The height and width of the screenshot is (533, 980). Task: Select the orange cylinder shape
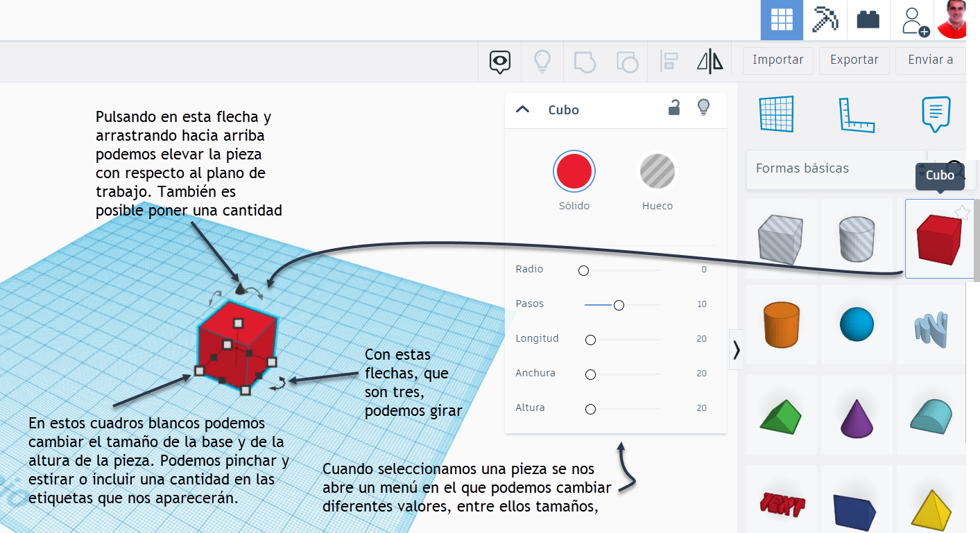coord(781,324)
